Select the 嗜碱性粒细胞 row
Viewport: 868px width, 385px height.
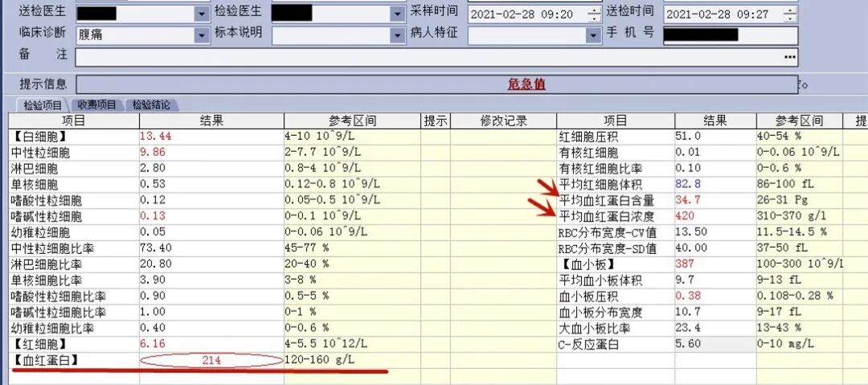pyautogui.click(x=282, y=216)
